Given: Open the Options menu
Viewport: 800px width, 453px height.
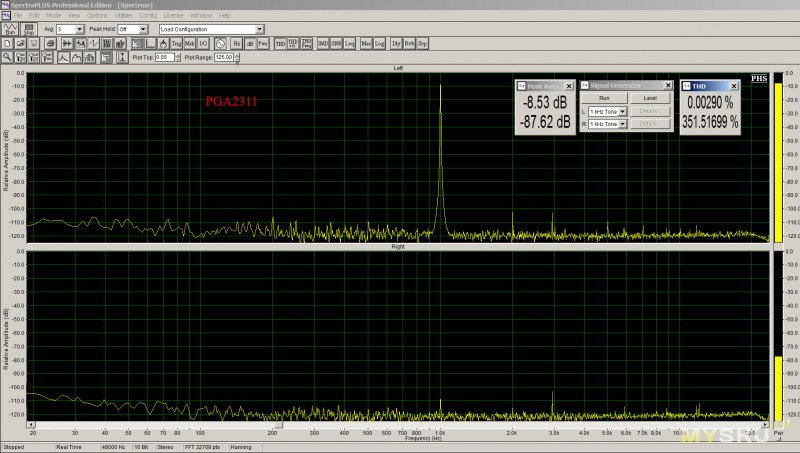Looking at the screenshot, I should (97, 15).
